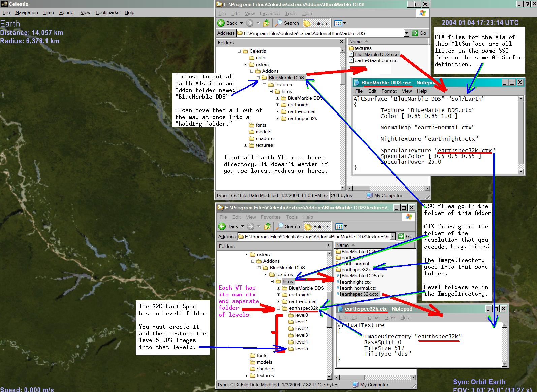
Task: Click Notepad icon in earthspec32k.ctx title bar
Action: [340, 309]
